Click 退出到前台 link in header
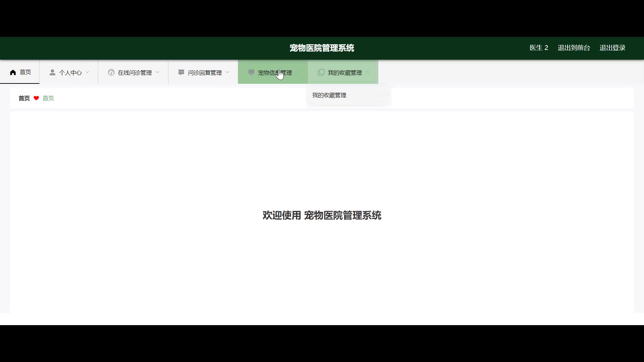 (x=574, y=48)
